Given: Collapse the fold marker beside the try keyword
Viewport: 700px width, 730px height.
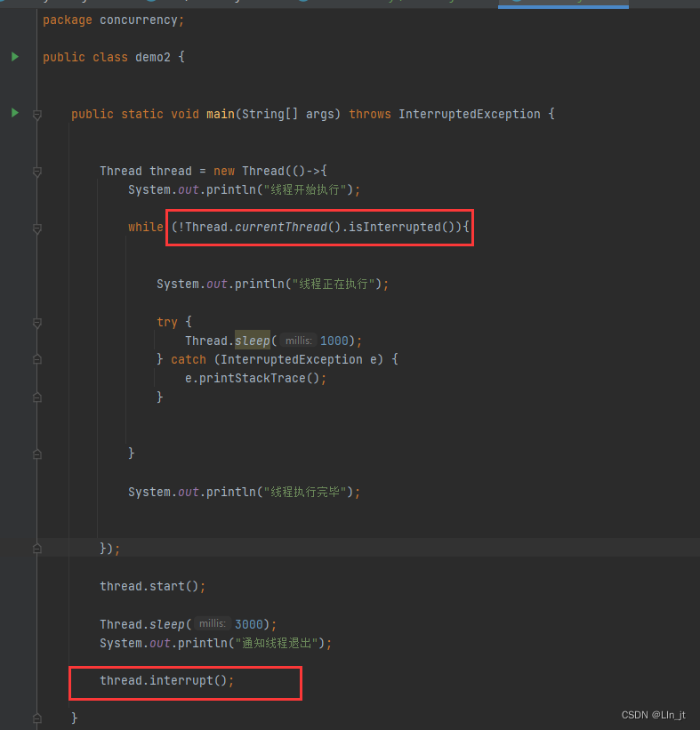Looking at the screenshot, I should click(37, 323).
